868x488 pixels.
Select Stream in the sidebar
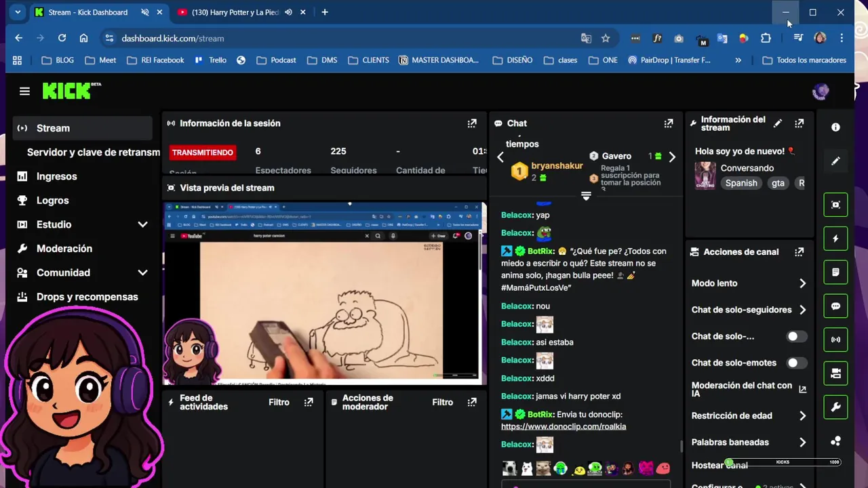point(82,128)
